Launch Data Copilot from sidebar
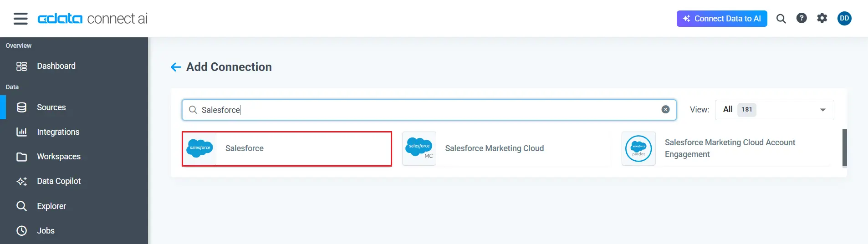The image size is (868, 244). tap(58, 181)
